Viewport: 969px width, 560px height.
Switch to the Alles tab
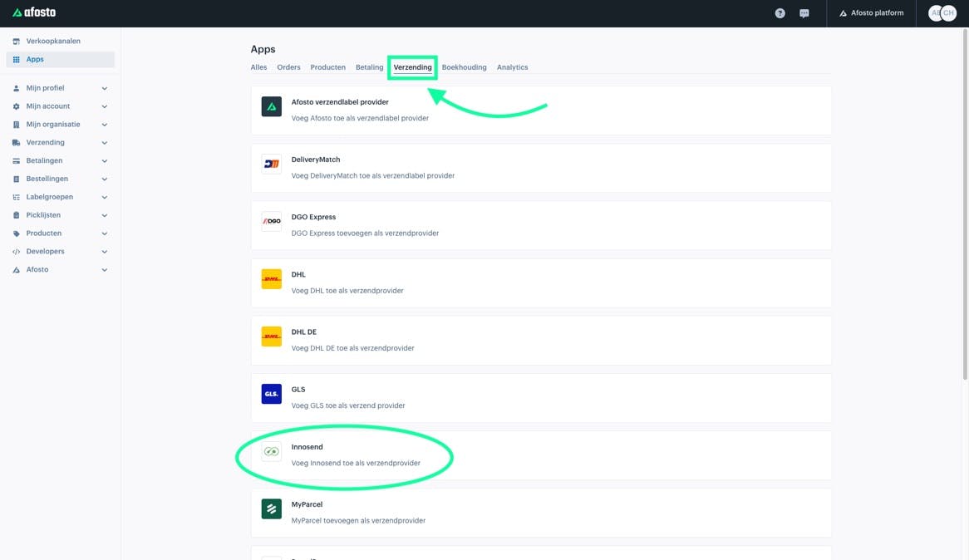pos(259,67)
